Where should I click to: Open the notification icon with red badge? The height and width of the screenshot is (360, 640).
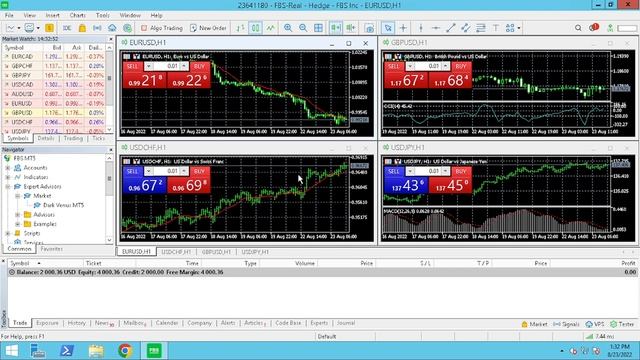pyautogui.click(x=594, y=27)
